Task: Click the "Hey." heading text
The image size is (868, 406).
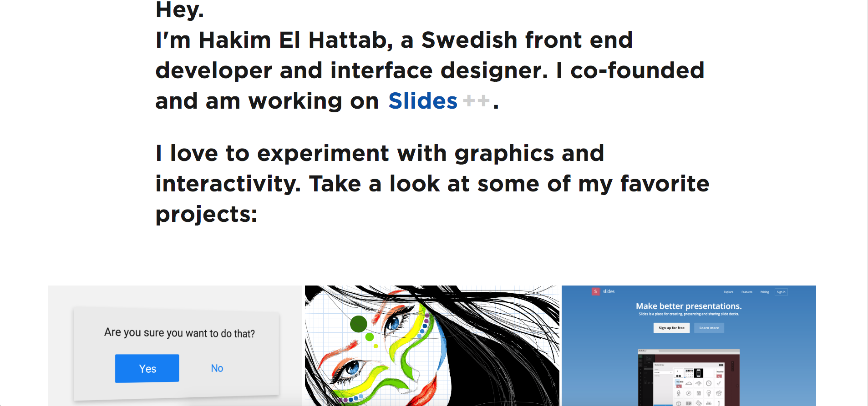Action: coord(180,10)
